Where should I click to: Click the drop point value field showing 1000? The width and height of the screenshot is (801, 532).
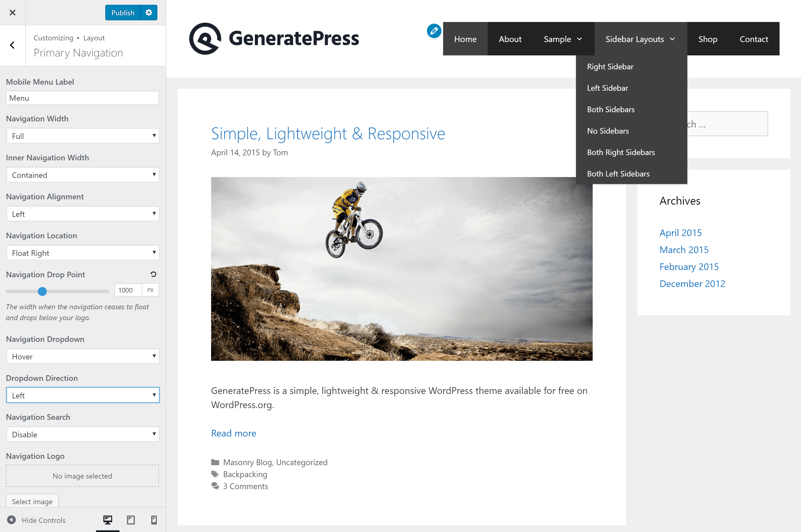coord(128,290)
